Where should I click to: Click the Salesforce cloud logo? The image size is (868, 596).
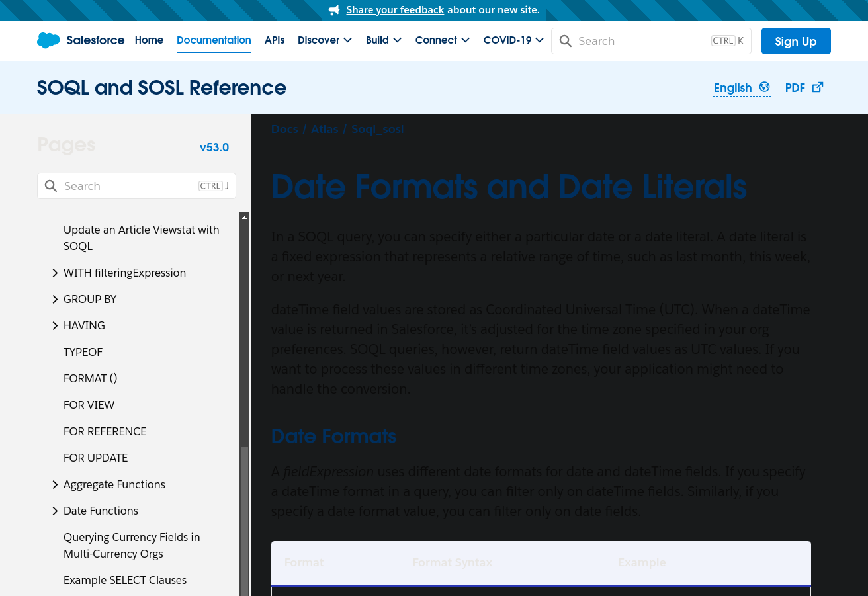48,40
